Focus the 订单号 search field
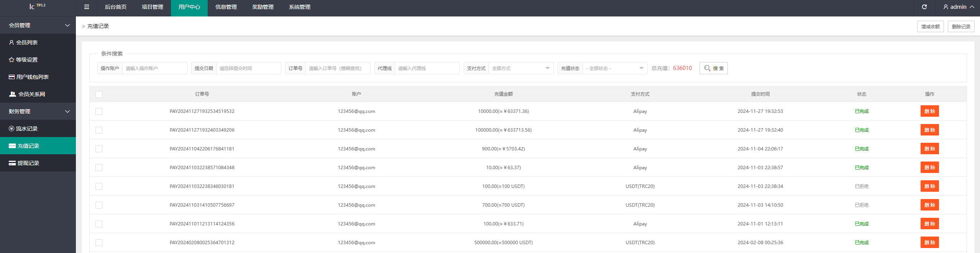This screenshot has width=980, height=253. [338, 68]
